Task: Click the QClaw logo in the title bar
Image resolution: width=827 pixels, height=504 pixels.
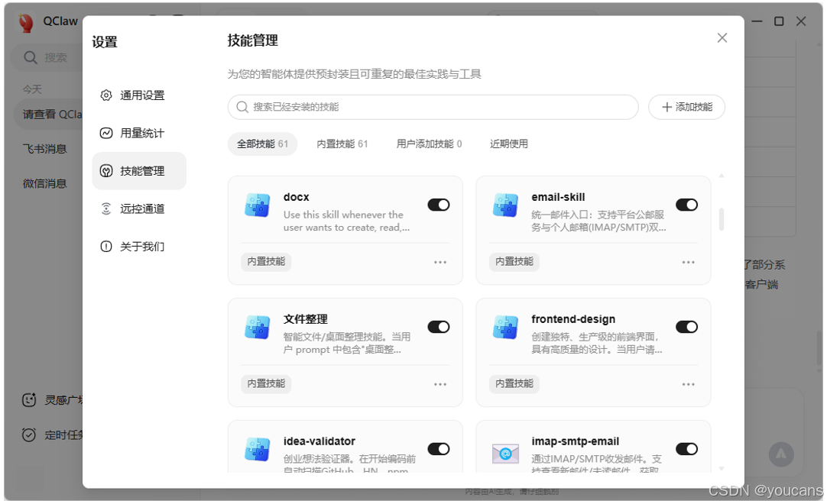Action: pyautogui.click(x=26, y=21)
